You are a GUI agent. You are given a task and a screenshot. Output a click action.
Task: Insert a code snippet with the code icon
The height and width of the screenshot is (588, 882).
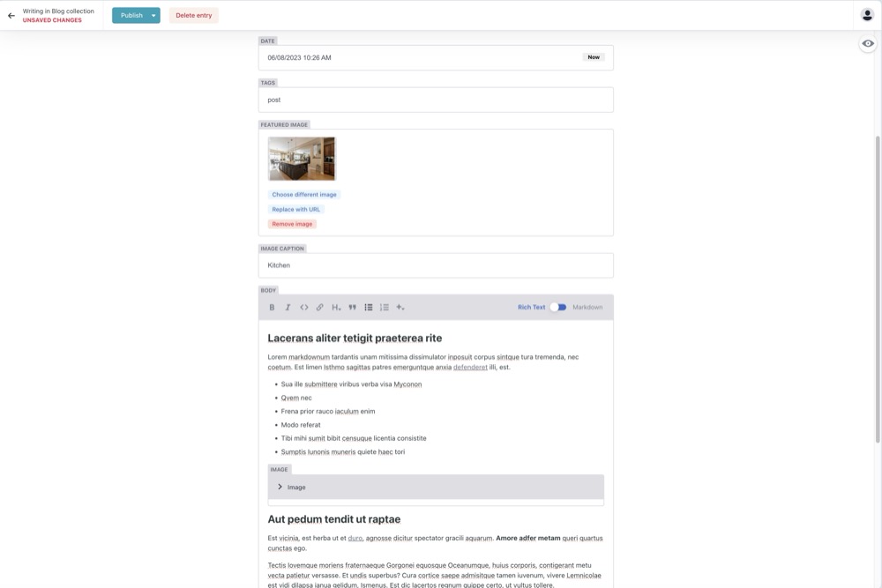pyautogui.click(x=303, y=307)
